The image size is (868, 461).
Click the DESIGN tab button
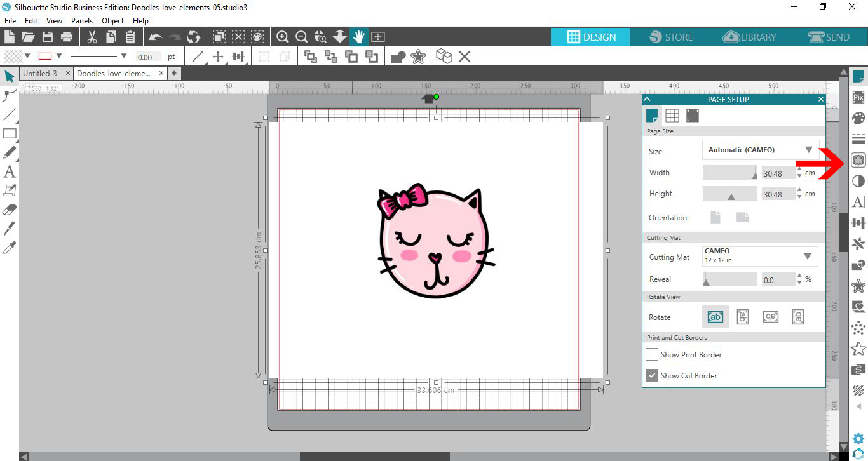point(591,37)
